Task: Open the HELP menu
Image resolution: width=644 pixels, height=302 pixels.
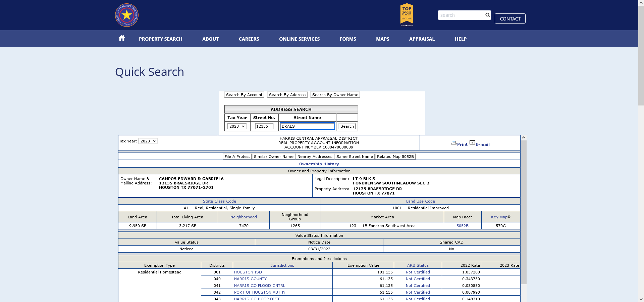Action: click(461, 39)
